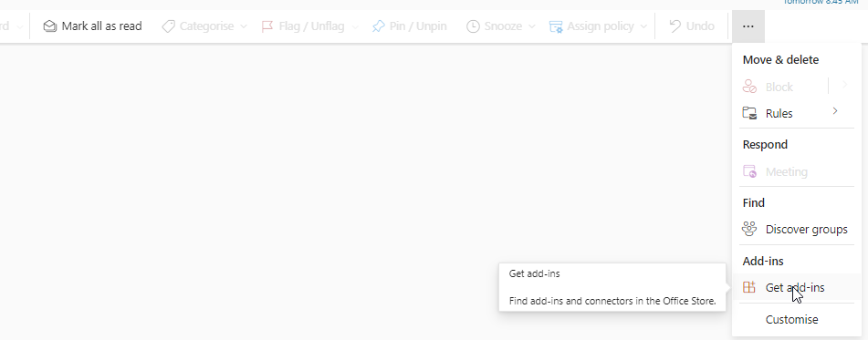868x340 pixels.
Task: Click the Pin / Unpin label
Action: tap(418, 26)
